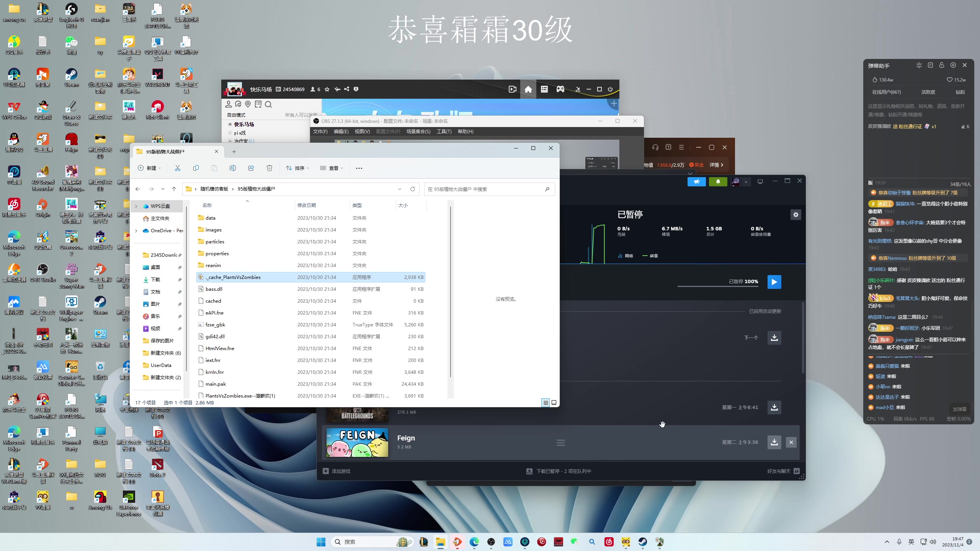Open the 查看 view dropdown

(332, 168)
